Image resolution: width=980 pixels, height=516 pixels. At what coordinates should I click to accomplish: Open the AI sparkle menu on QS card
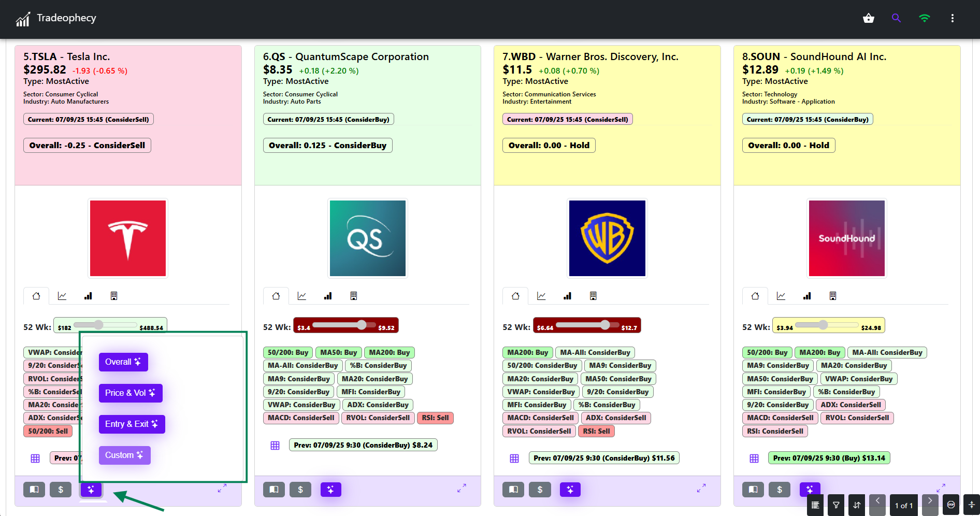[331, 490]
